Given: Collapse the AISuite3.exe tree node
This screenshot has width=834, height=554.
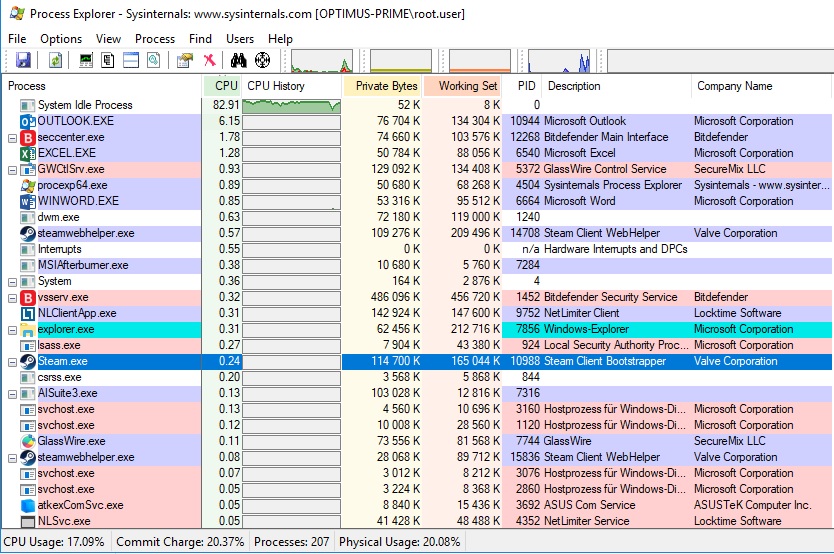Looking at the screenshot, I should click(x=12, y=394).
